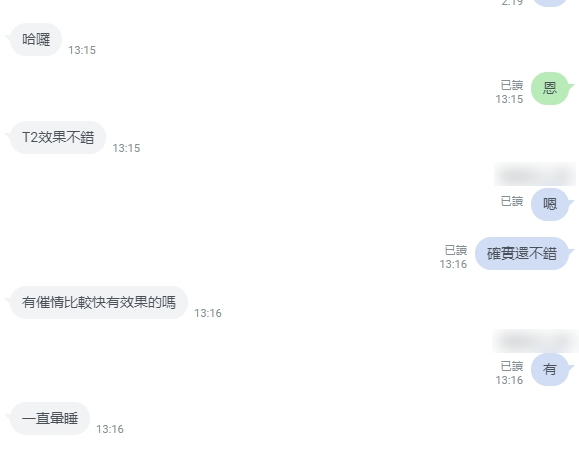Click the 13:16 timestamp beside 一直暈睡
Image resolution: width=579 pixels, height=450 pixels.
(x=110, y=429)
